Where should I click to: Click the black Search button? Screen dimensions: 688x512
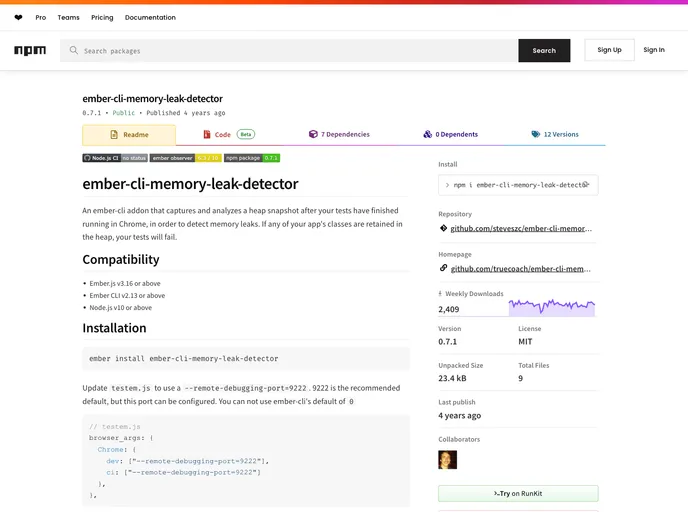pos(544,50)
